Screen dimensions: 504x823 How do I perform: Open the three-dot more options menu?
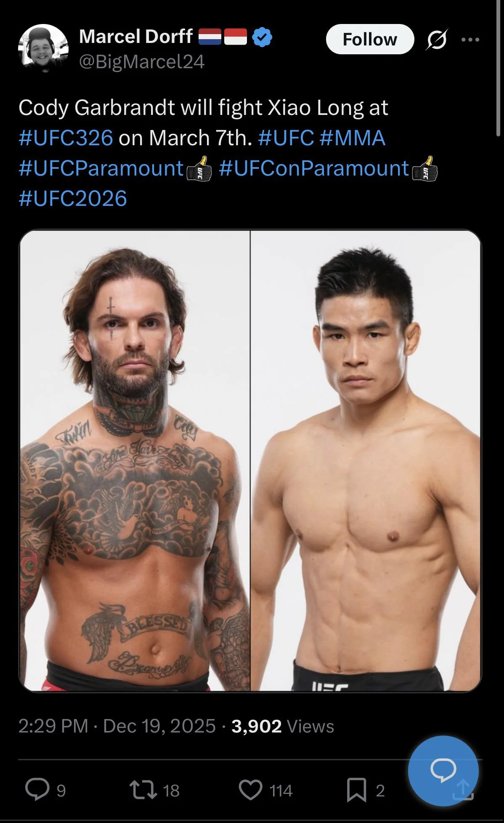coord(470,40)
